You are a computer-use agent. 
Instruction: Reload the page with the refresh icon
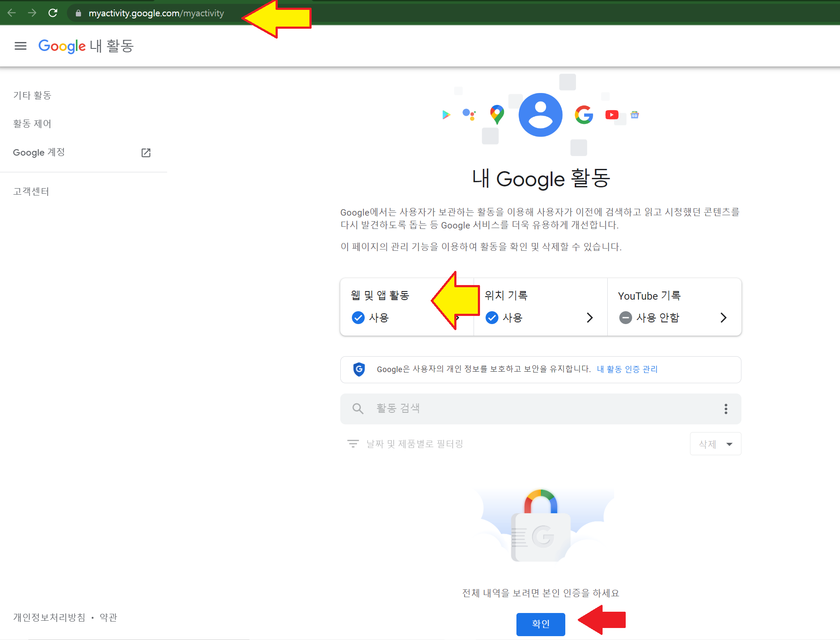(x=53, y=13)
